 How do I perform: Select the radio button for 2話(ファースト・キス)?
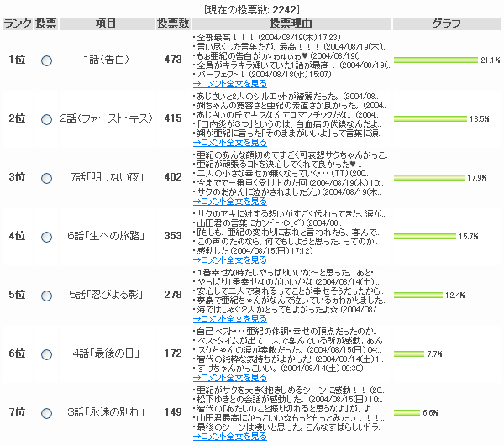click(x=46, y=119)
